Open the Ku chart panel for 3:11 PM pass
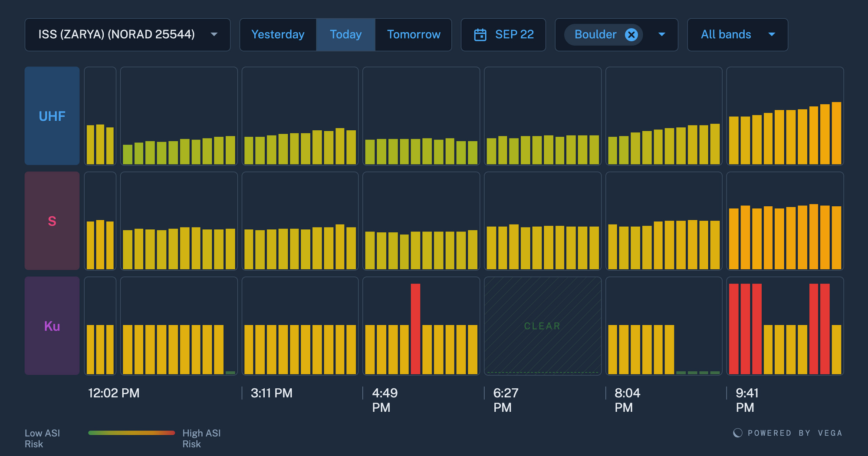The height and width of the screenshot is (456, 868). pyautogui.click(x=300, y=326)
